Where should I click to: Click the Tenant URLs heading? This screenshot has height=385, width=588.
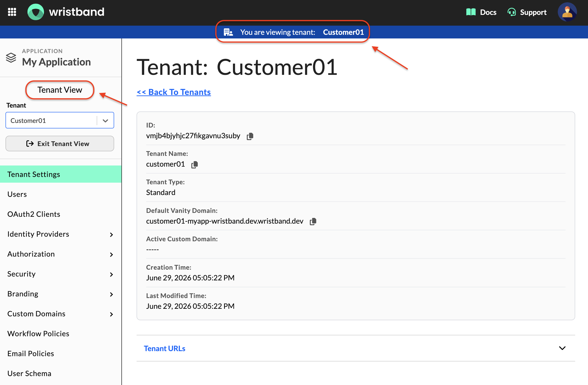pos(165,348)
